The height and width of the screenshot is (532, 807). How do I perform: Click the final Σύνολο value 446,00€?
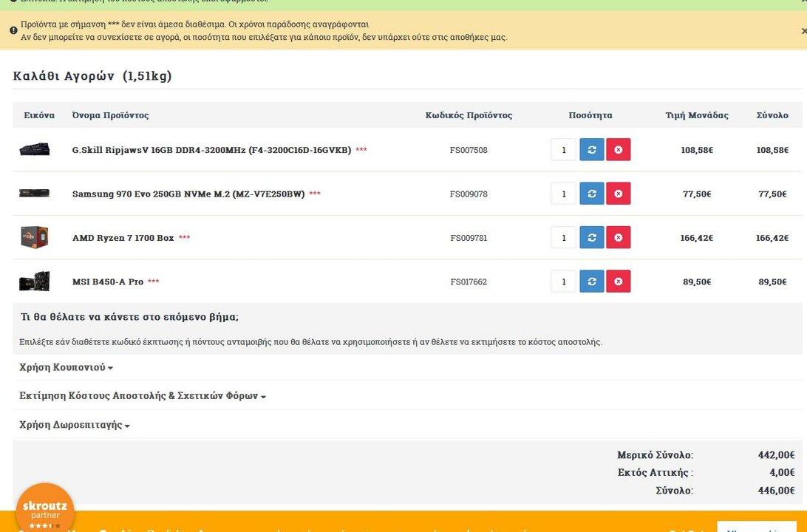coord(776,491)
